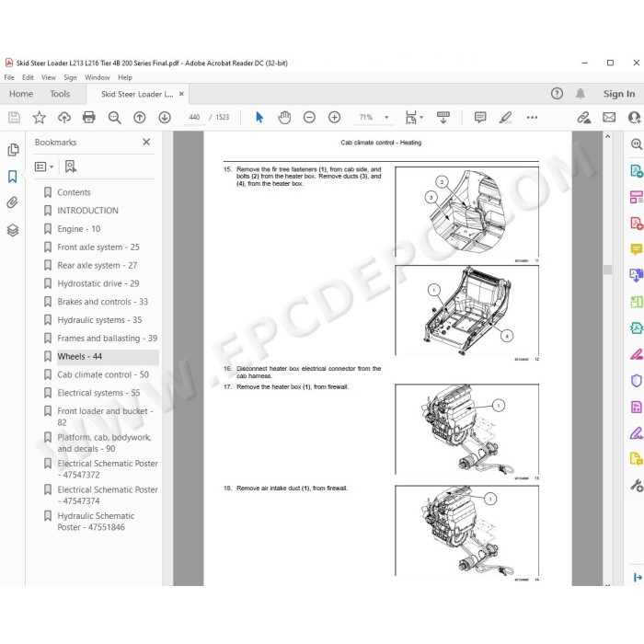Screen dimensions: 644x644
Task: Go to previous page arrow
Action: (140, 118)
